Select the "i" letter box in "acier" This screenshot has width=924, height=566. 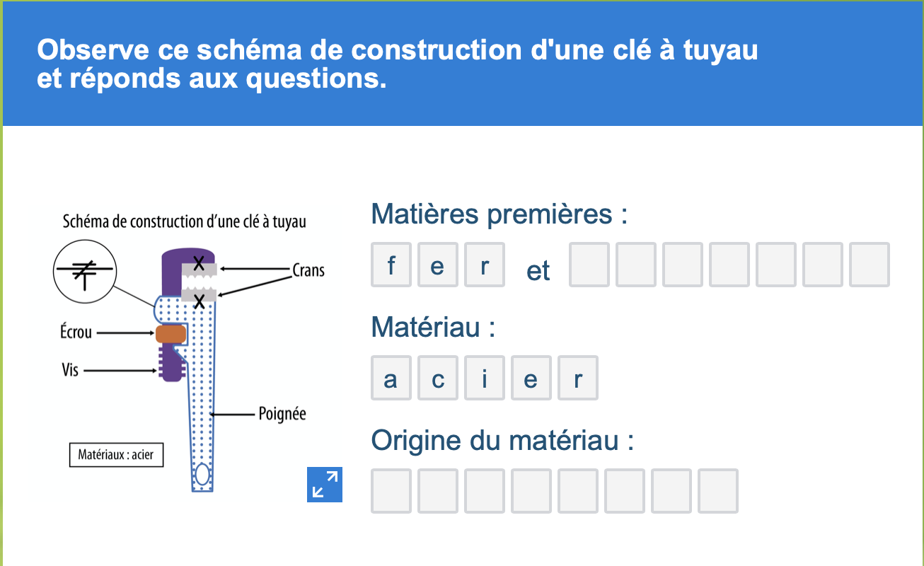485,378
